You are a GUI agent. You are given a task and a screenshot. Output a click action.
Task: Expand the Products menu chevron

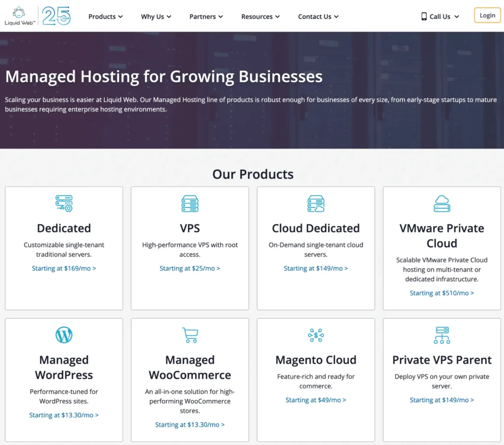click(120, 17)
